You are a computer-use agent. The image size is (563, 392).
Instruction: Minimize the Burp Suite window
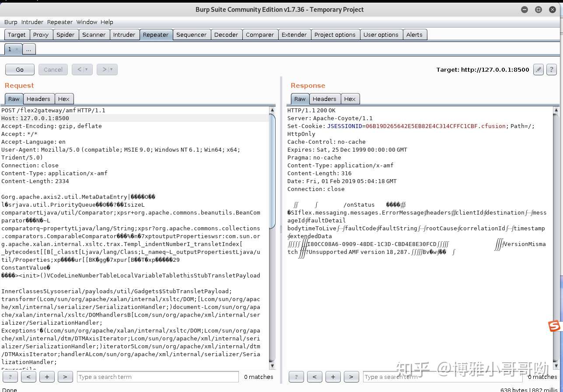pos(525,9)
